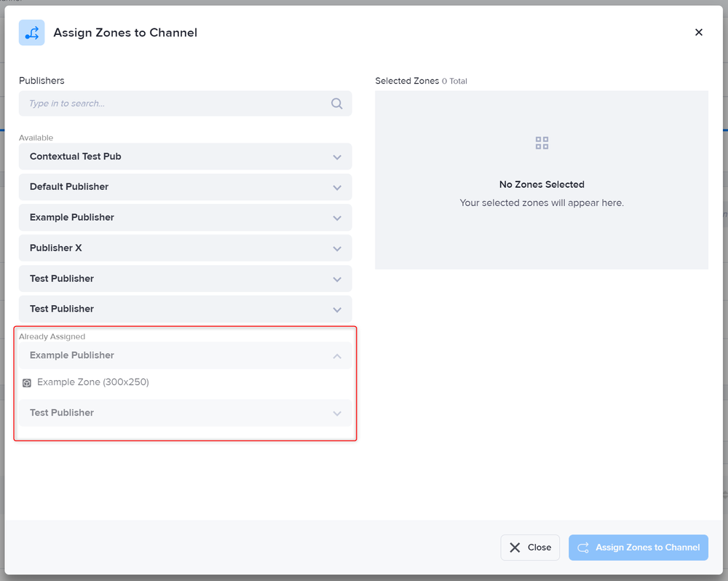The height and width of the screenshot is (581, 728).
Task: Select the Publisher X row label
Action: click(56, 248)
